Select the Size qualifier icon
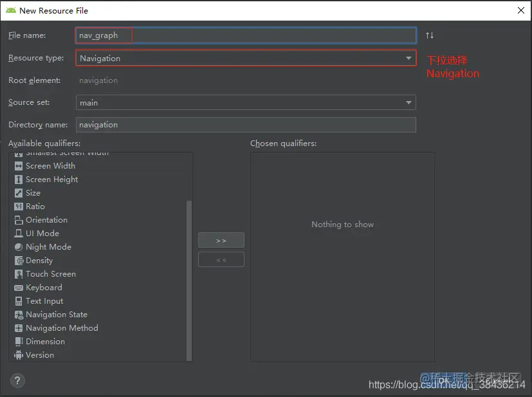The image size is (532, 397). (18, 193)
